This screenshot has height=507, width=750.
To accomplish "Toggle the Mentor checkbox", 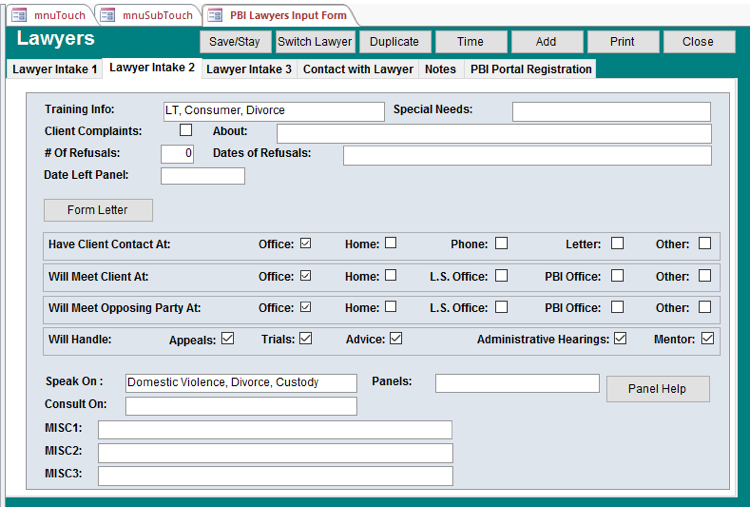I will click(707, 339).
